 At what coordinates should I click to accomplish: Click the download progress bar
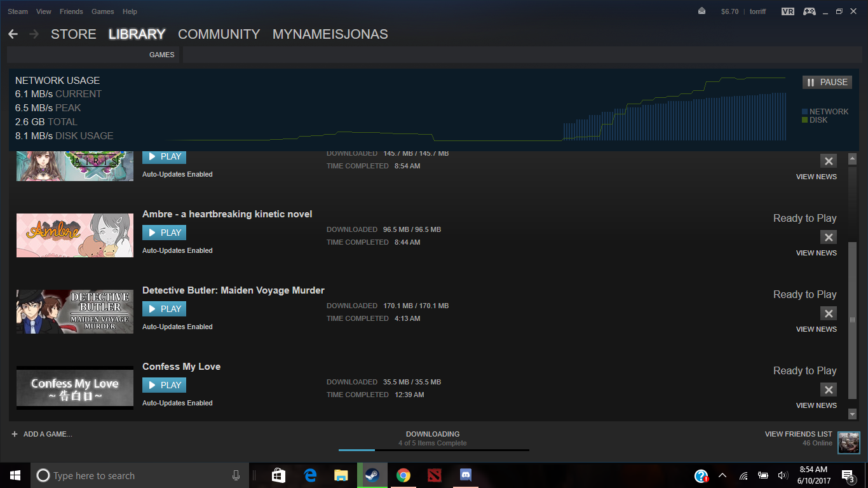pyautogui.click(x=433, y=450)
